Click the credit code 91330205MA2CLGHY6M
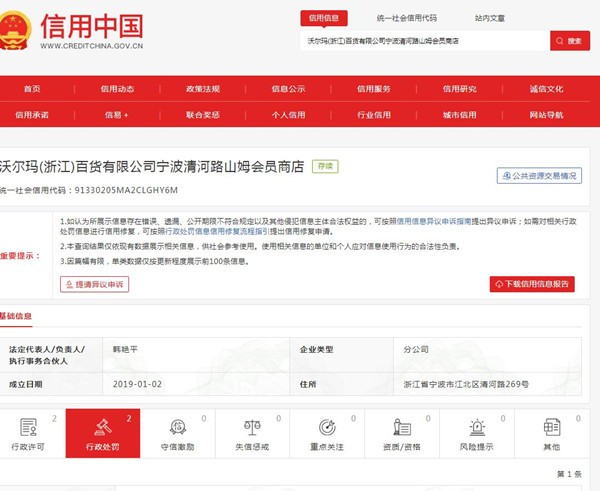 [x=126, y=190]
